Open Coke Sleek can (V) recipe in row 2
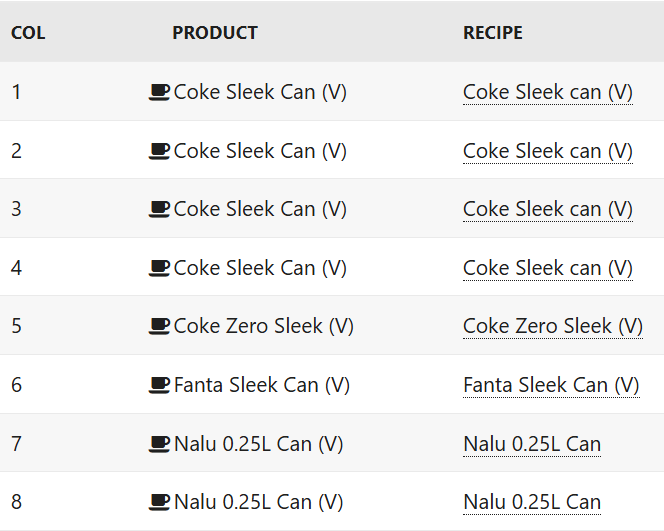The height and width of the screenshot is (531, 664). pos(548,151)
